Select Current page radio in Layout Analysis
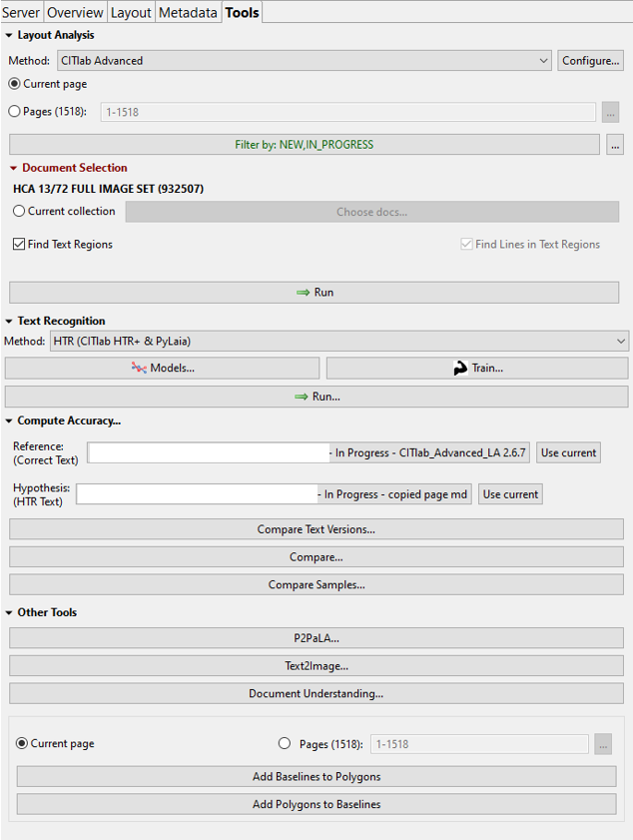633x840 pixels. pos(15,84)
